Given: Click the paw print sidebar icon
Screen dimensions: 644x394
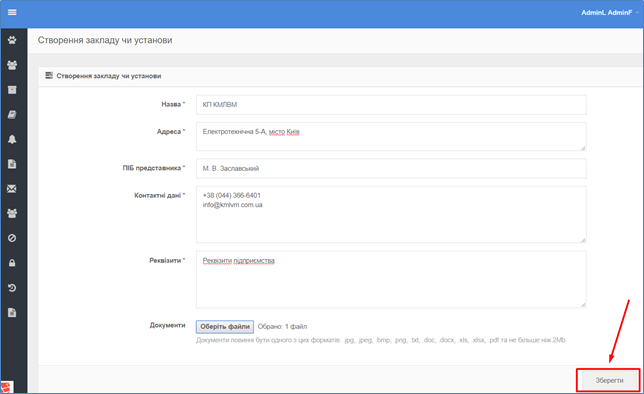Looking at the screenshot, I should click(12, 40).
